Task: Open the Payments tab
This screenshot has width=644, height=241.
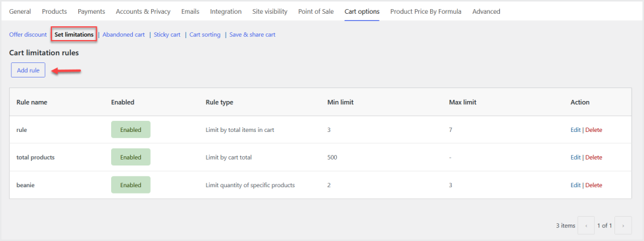Action: tap(91, 11)
